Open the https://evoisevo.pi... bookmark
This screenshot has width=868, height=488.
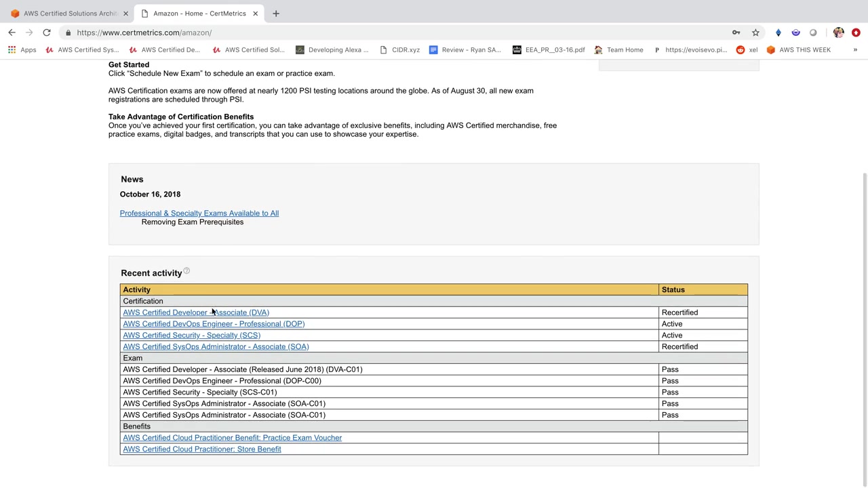(x=690, y=49)
